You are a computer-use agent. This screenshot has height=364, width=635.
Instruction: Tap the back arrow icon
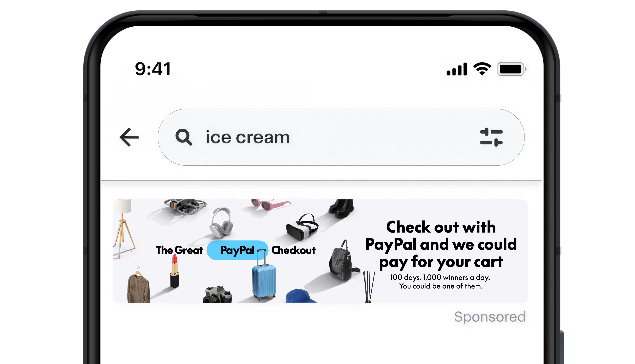coord(129,137)
